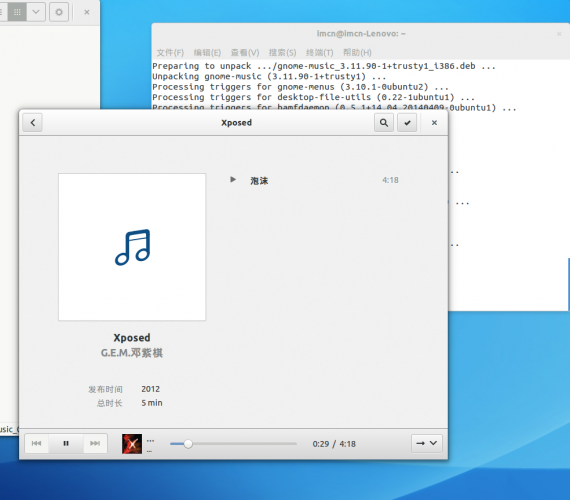Click the large album cover placeholder
570x500 pixels.
click(x=132, y=247)
